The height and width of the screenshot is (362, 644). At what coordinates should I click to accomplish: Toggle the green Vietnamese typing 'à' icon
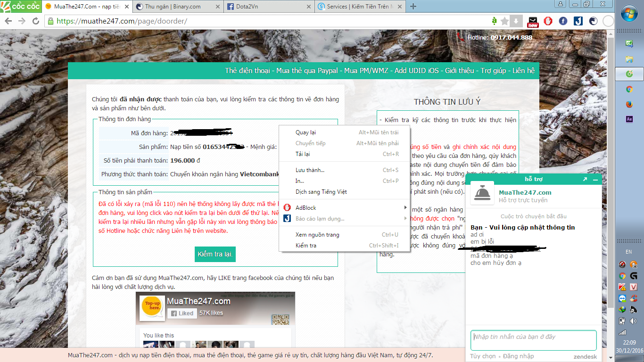494,21
